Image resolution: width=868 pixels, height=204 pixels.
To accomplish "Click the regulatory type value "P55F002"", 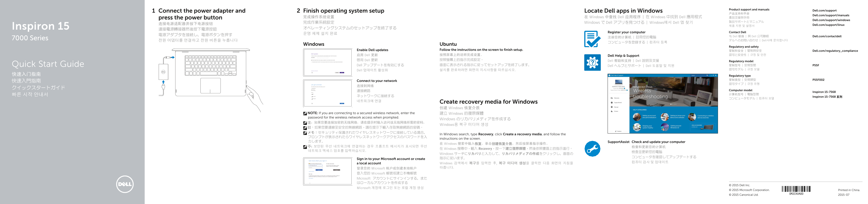I will click(x=819, y=80).
